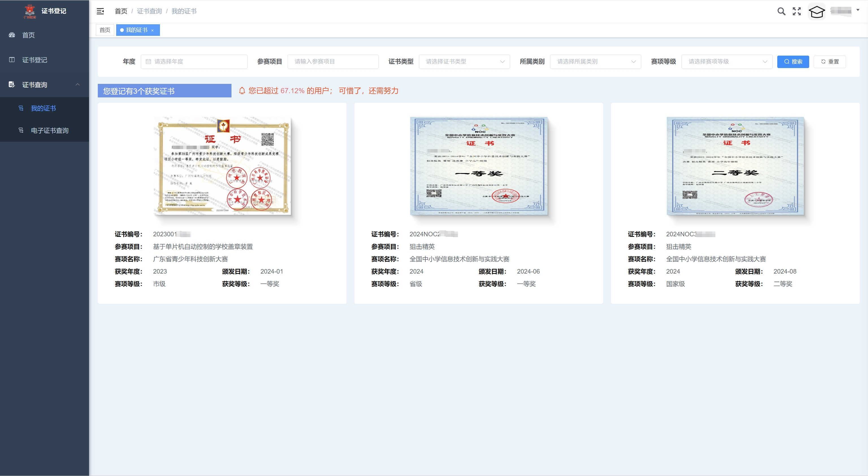This screenshot has width=868, height=476.
Task: Expand the 赛项等级 select box
Action: click(x=726, y=62)
